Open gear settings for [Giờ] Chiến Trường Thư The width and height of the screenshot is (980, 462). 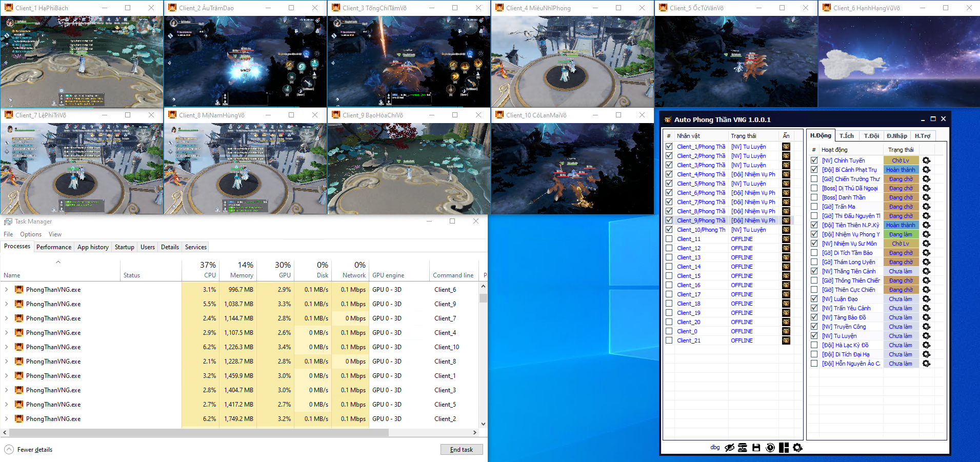click(x=926, y=179)
